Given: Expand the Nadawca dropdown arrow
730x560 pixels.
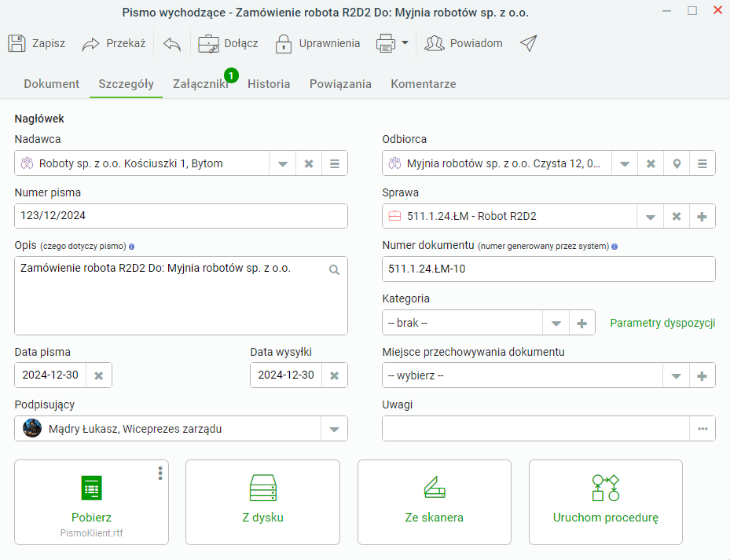Looking at the screenshot, I should point(282,163).
